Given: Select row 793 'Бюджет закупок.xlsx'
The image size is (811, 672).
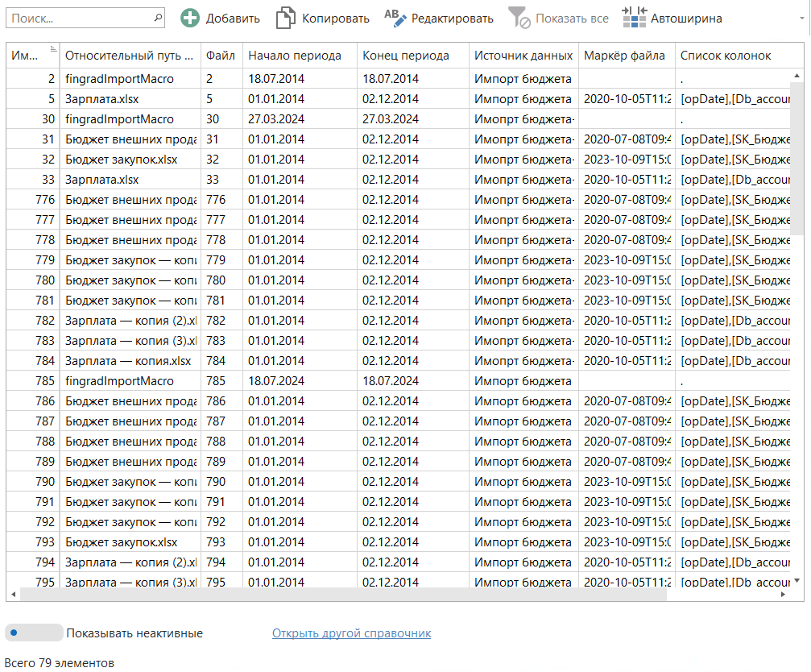Looking at the screenshot, I should click(x=121, y=541).
